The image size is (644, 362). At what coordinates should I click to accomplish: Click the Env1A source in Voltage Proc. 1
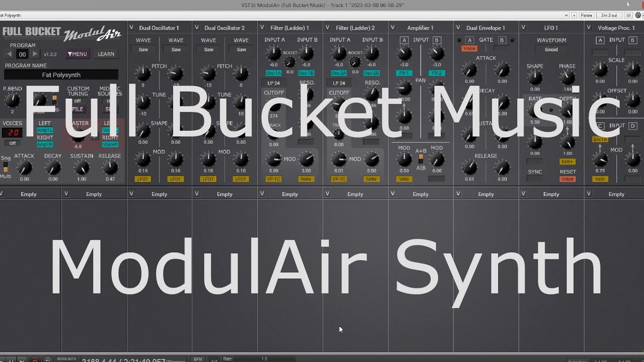(x=600, y=140)
